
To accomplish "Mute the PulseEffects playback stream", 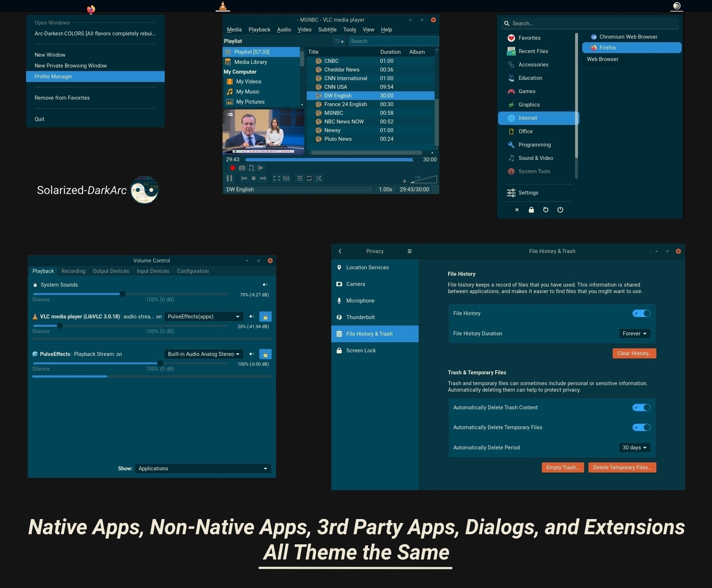I will click(x=252, y=354).
